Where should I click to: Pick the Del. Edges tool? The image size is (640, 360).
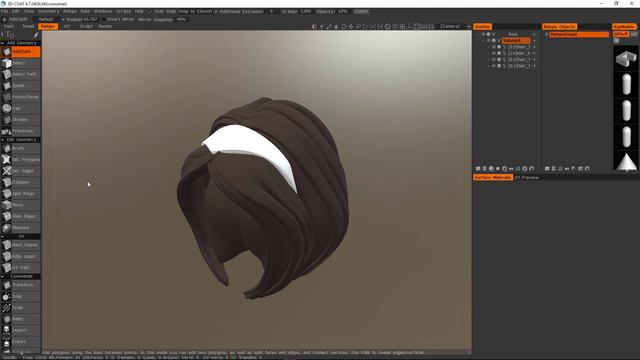(20, 171)
